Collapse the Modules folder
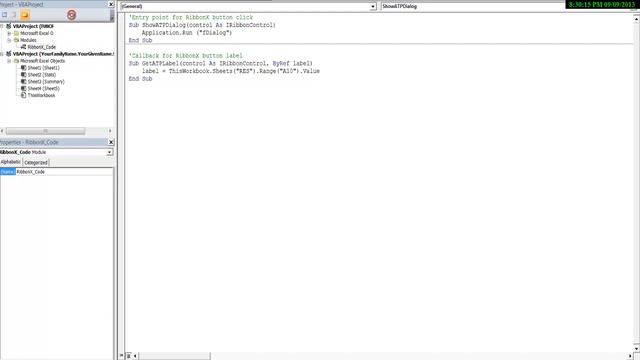The height and width of the screenshot is (360, 640). click(x=9, y=40)
